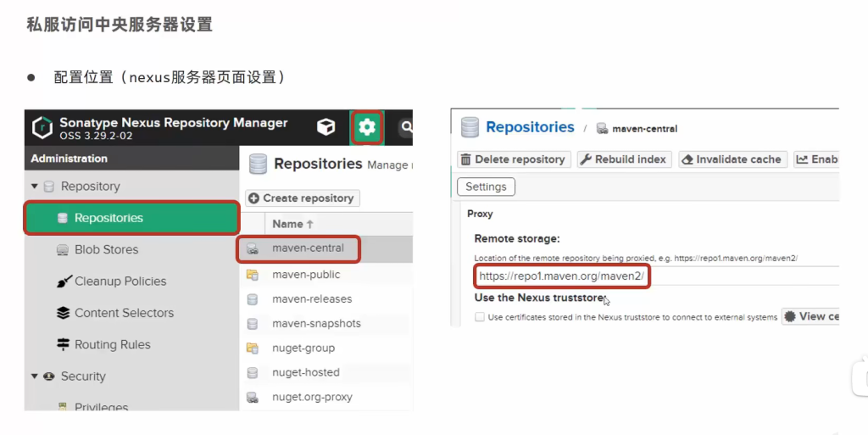
Task: Click the Content Selectors layers icon
Action: tap(63, 313)
